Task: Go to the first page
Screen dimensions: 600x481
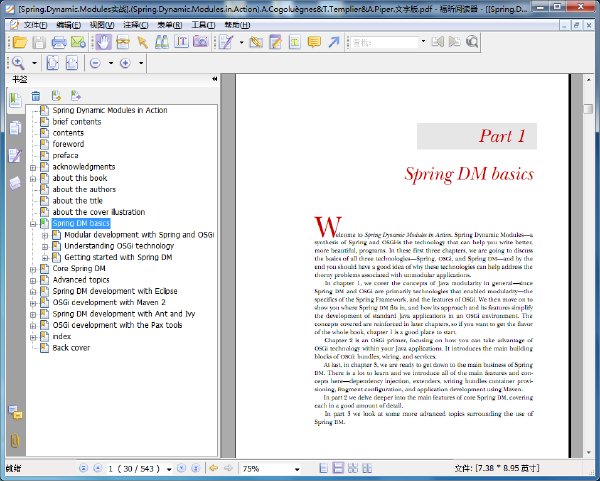Action: click(x=83, y=468)
